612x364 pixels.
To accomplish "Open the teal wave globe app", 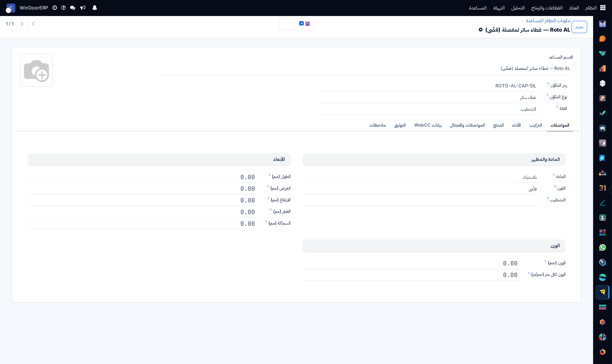I will tap(602, 277).
